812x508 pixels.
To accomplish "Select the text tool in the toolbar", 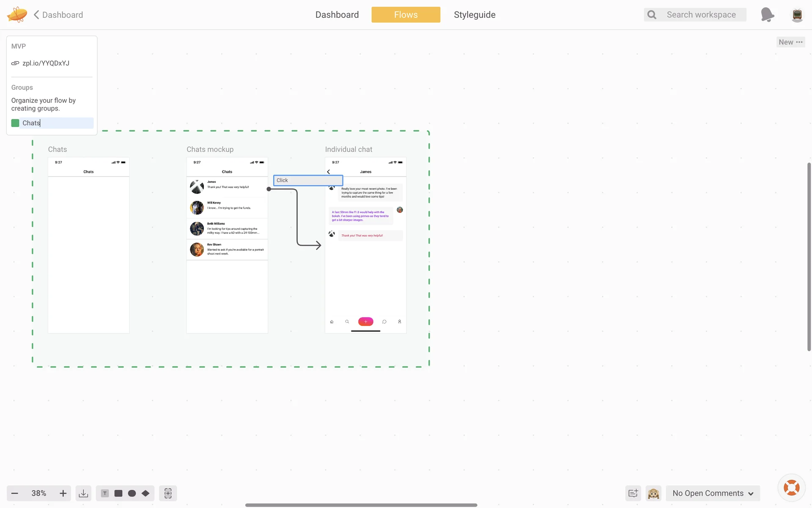I will coord(105,493).
